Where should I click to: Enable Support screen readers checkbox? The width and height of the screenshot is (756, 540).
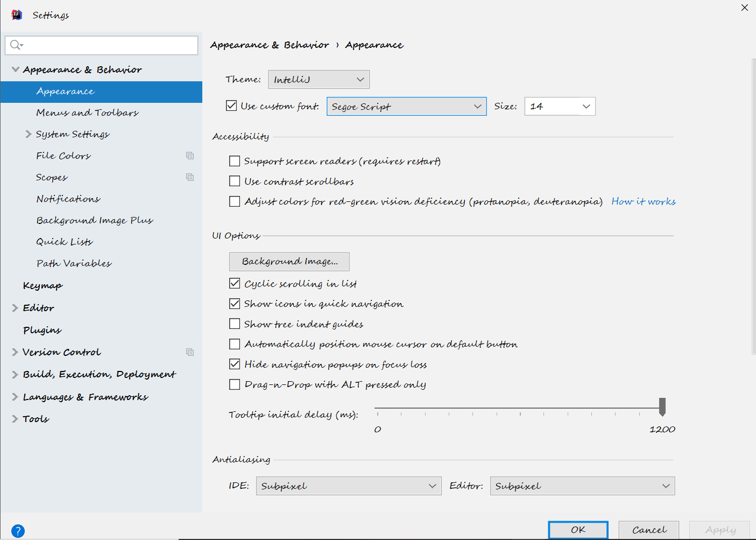(x=235, y=161)
